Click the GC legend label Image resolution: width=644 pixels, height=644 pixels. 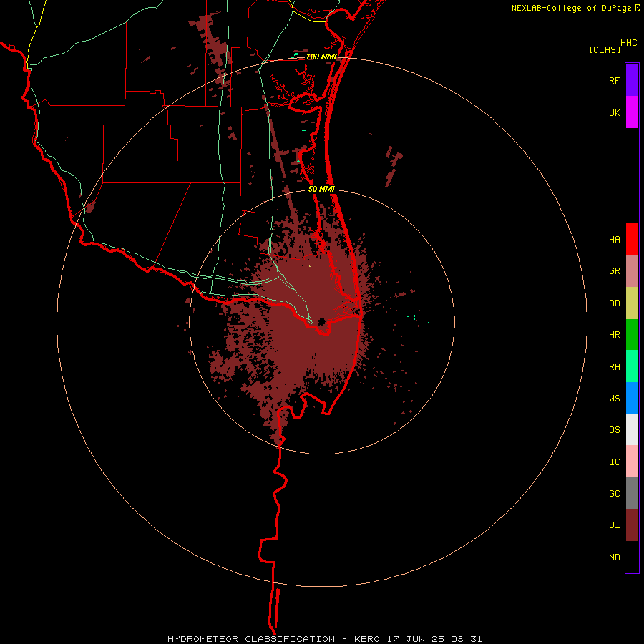[x=615, y=494]
